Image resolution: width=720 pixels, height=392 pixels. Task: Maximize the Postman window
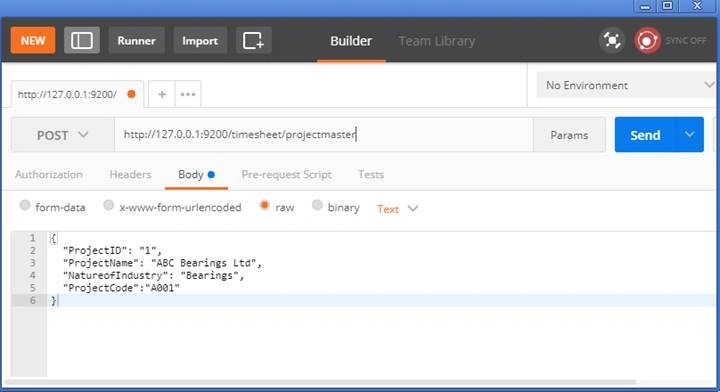668,6
